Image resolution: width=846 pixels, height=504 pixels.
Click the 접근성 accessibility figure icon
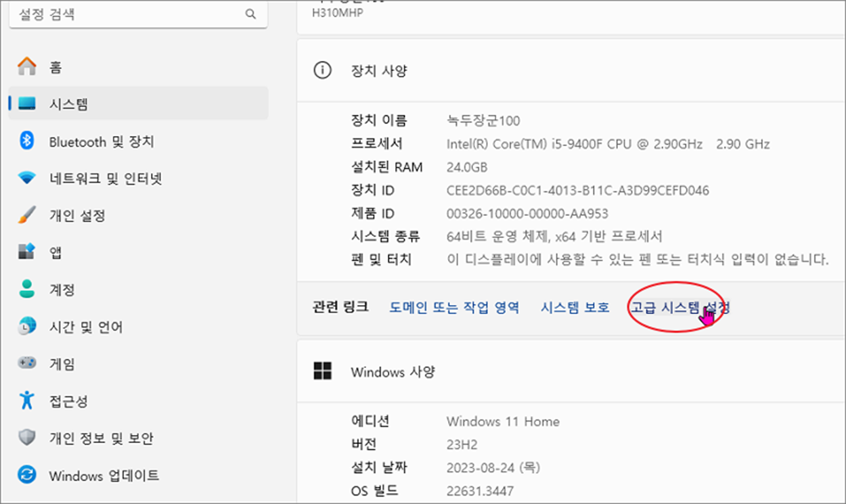[x=27, y=400]
